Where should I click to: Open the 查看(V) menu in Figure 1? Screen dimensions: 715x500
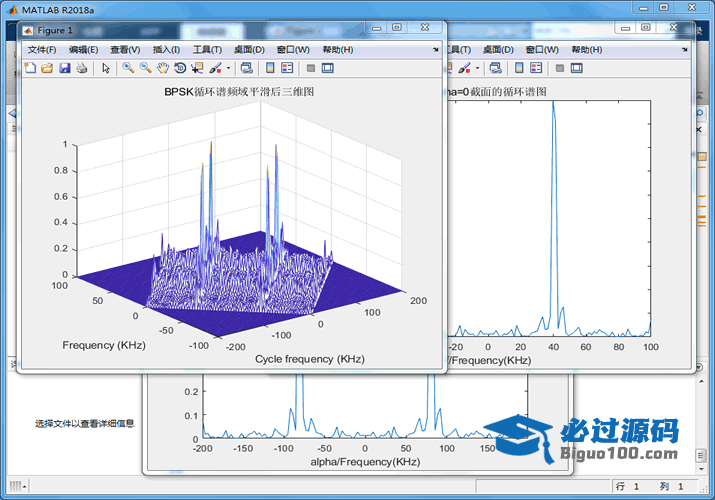pyautogui.click(x=125, y=50)
